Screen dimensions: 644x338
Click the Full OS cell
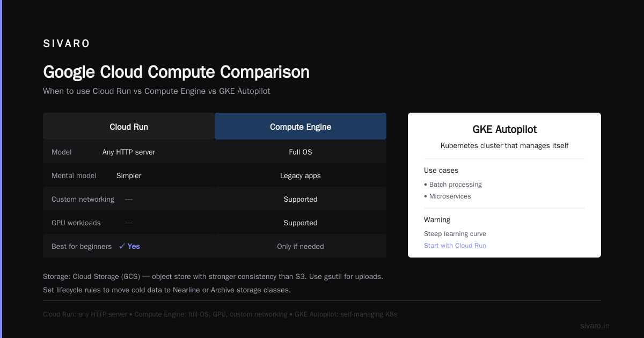coord(301,152)
